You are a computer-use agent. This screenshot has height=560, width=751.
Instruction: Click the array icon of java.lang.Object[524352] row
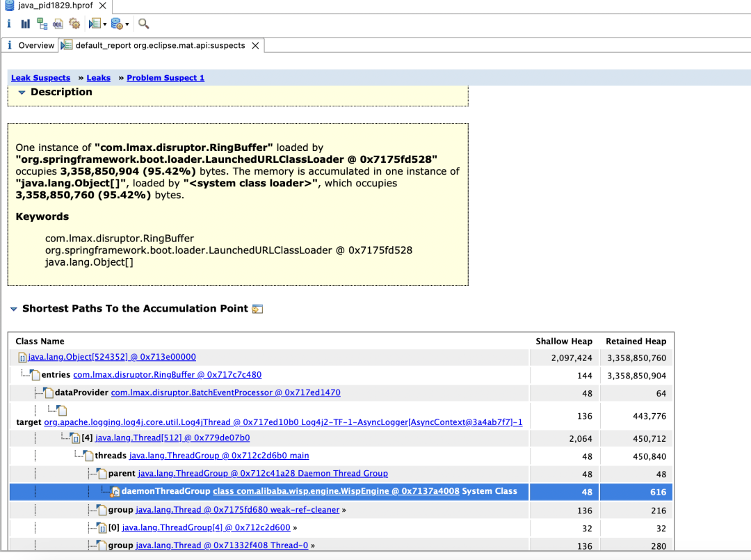[x=22, y=358]
